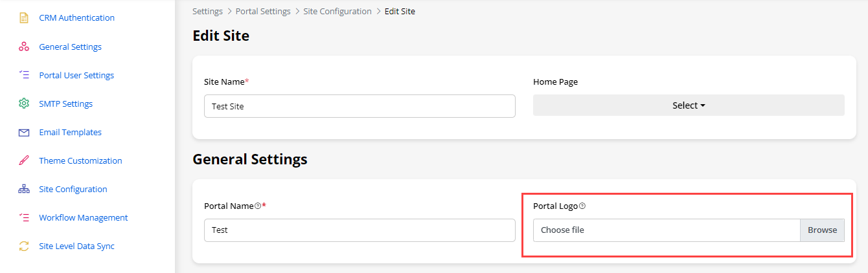The width and height of the screenshot is (868, 273).
Task: Navigate to Portal Settings breadcrumb
Action: [263, 12]
